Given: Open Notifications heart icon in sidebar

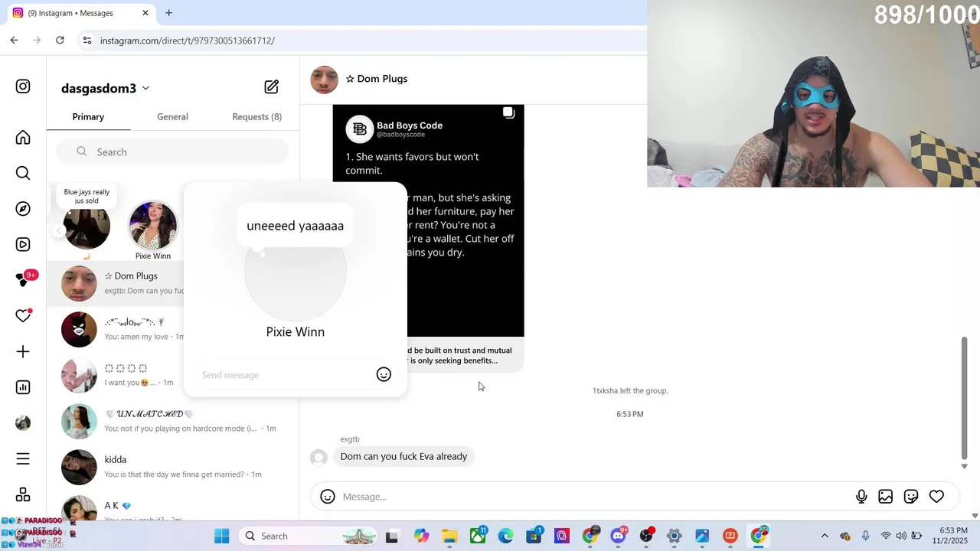Looking at the screenshot, I should pos(23,315).
